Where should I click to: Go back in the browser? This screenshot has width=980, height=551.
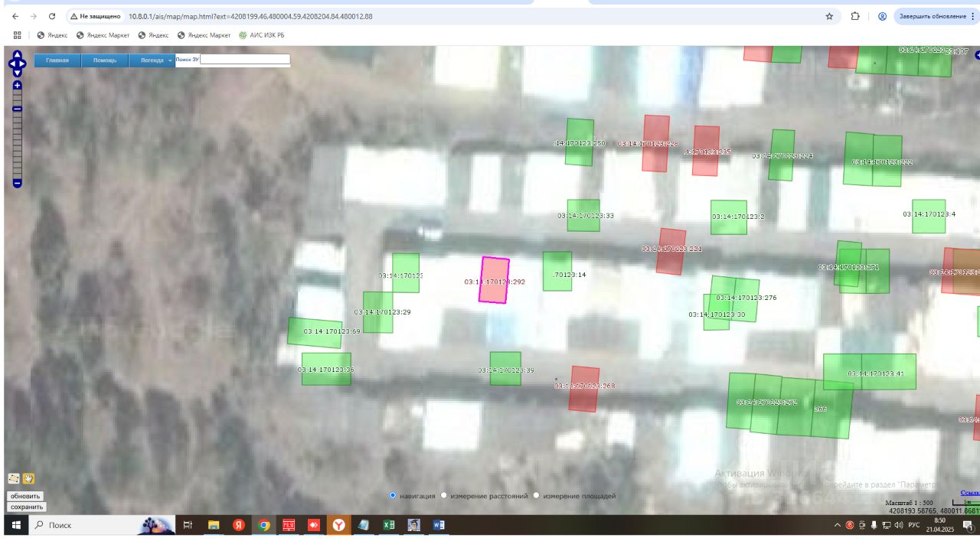pyautogui.click(x=15, y=16)
